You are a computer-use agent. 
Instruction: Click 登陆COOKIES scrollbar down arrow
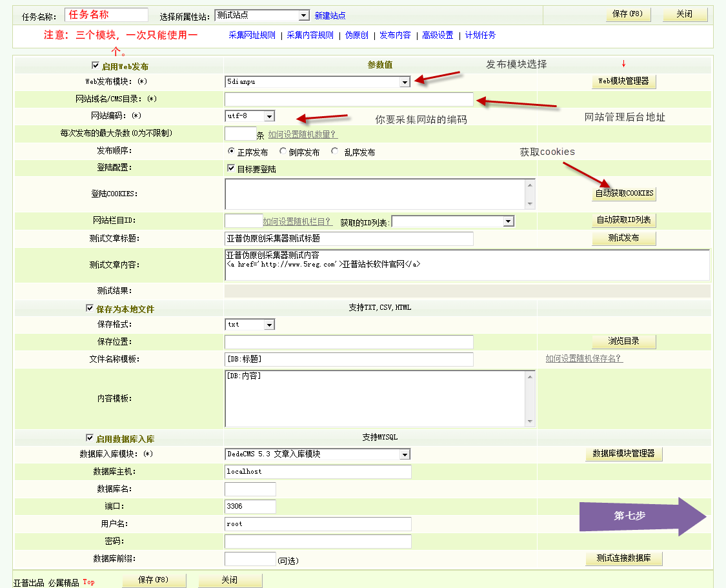530,204
